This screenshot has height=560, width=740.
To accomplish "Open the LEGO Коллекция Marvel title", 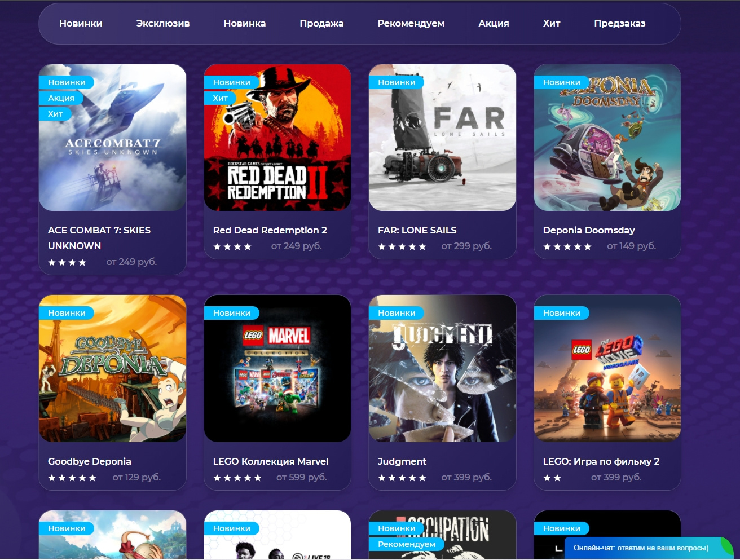I will coord(271,461).
